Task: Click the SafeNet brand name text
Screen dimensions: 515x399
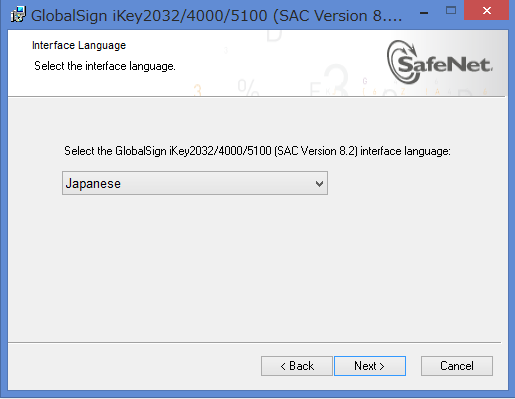Action: [x=445, y=64]
